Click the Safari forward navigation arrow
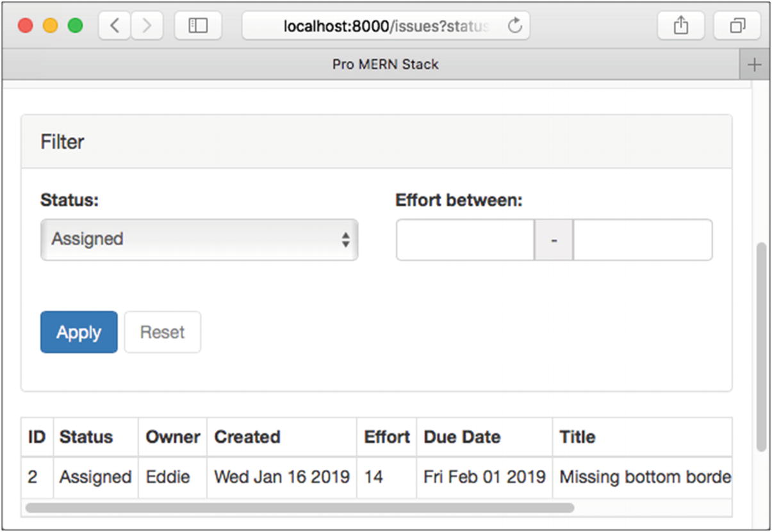772x532 pixels. pos(147,26)
